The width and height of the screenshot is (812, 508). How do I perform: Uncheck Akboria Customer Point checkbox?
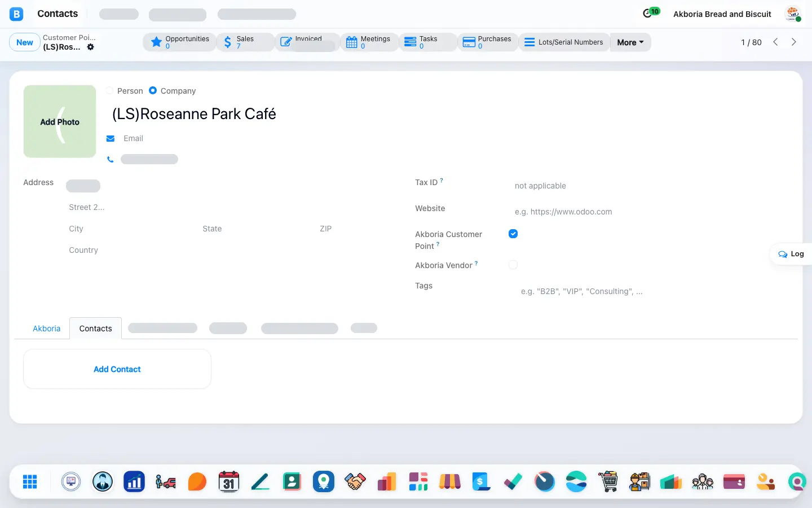pyautogui.click(x=513, y=234)
